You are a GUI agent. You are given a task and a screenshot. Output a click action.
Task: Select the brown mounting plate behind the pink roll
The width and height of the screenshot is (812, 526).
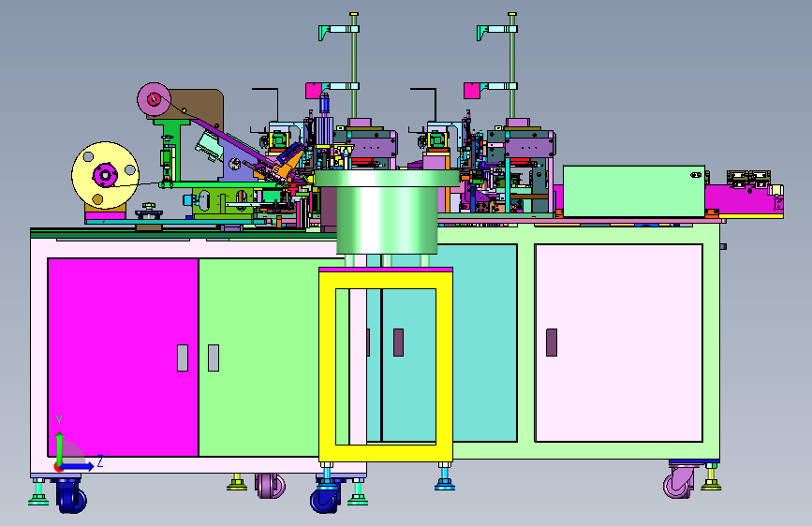pyautogui.click(x=199, y=108)
